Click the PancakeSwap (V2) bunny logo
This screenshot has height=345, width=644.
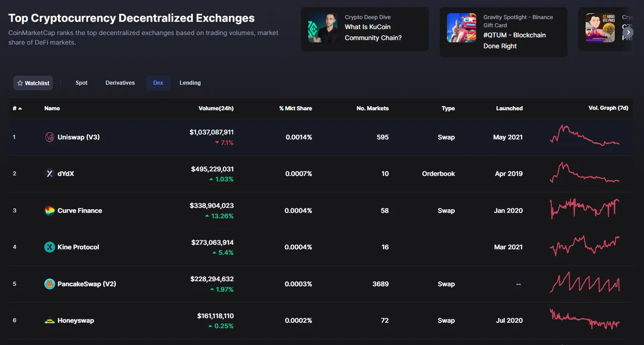point(49,284)
